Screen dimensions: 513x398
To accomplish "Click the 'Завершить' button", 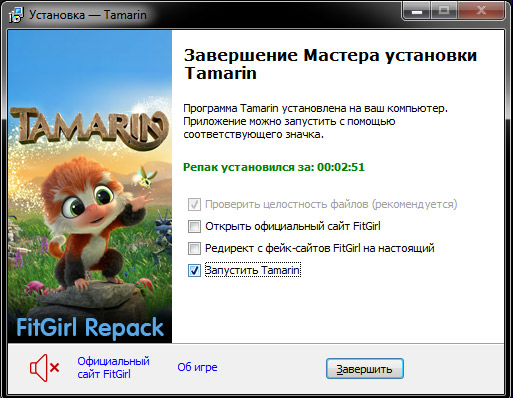I will coord(365,369).
